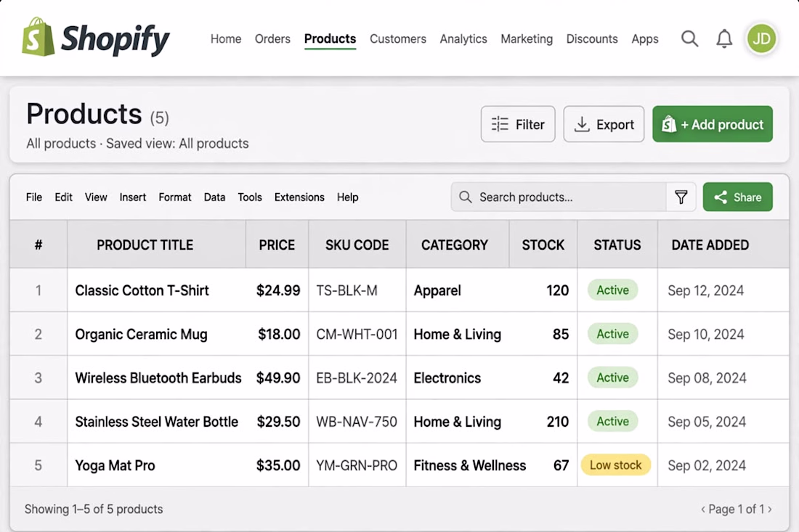Click the Fitness & Wellness category cell
The height and width of the screenshot is (532, 799).
coord(470,465)
